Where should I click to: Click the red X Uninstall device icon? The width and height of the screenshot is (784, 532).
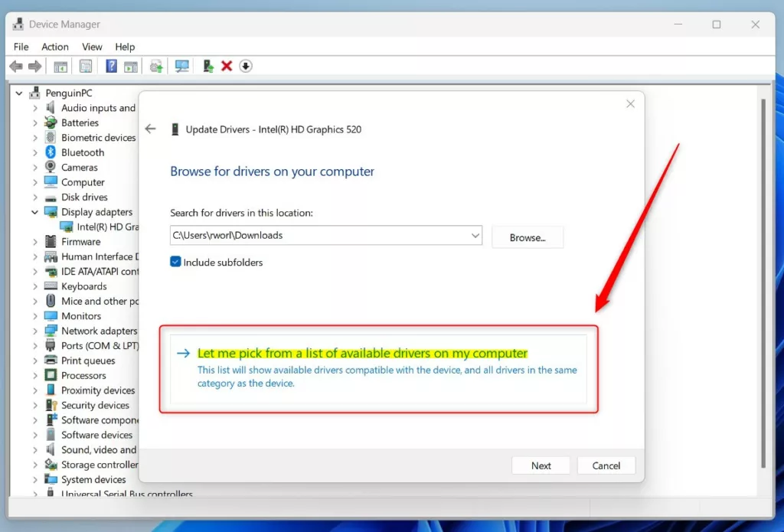pos(227,66)
